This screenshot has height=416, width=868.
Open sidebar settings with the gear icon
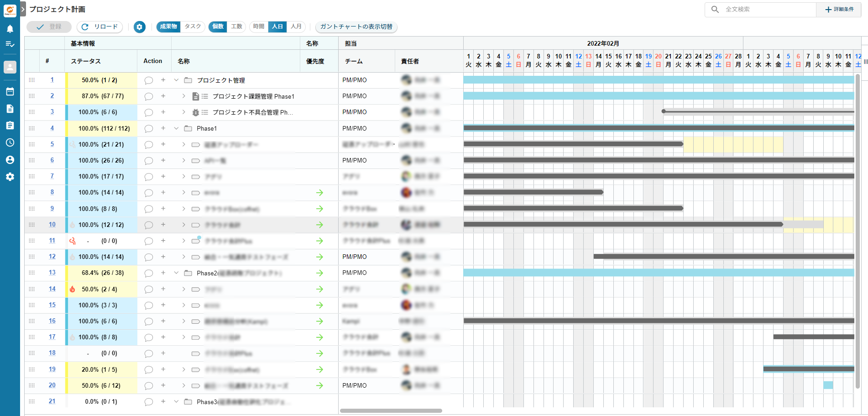coord(10,177)
